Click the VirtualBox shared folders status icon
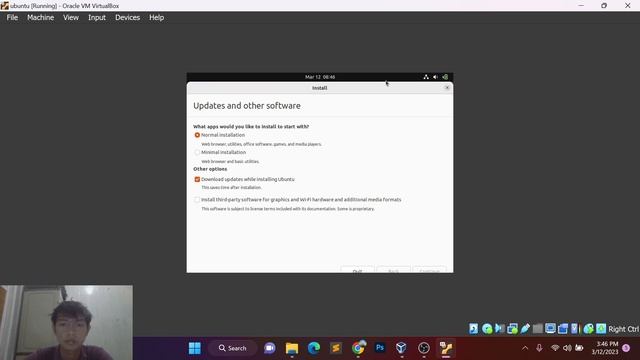Viewport: 640px width, 360px height. [x=538, y=329]
